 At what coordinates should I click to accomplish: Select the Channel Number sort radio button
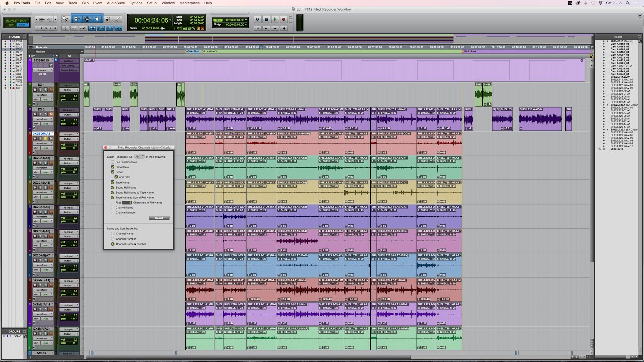[x=113, y=239]
